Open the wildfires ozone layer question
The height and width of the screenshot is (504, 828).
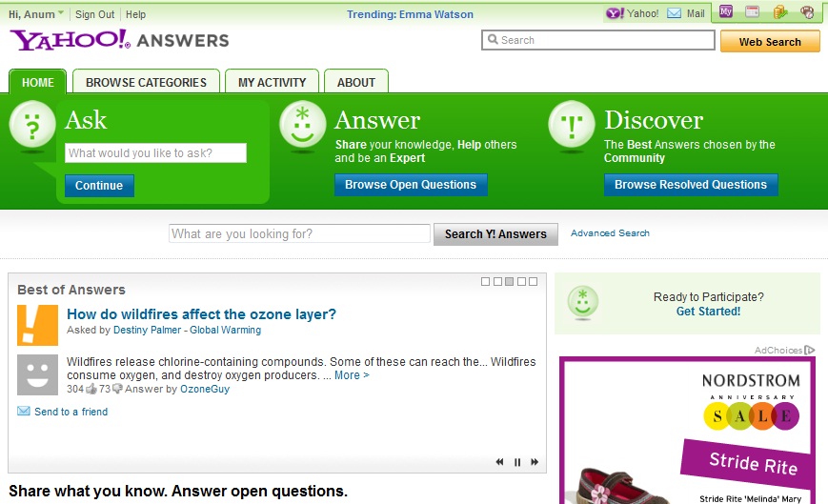pyautogui.click(x=201, y=314)
